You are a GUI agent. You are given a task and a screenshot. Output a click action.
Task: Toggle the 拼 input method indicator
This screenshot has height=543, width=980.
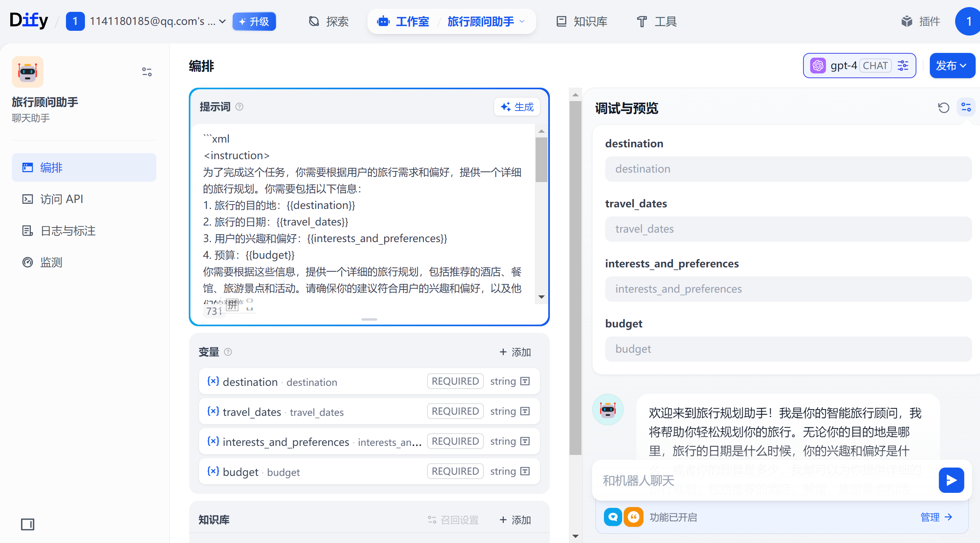(x=232, y=304)
